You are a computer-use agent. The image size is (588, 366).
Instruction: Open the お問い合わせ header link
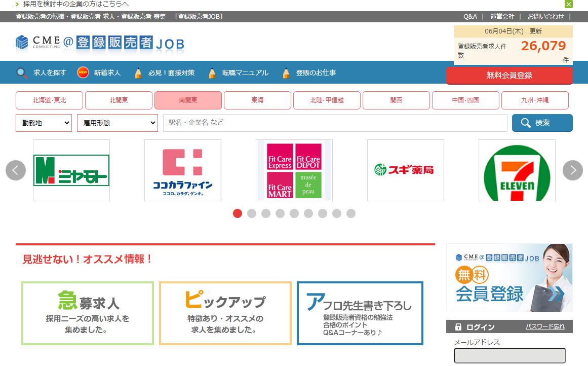[545, 17]
